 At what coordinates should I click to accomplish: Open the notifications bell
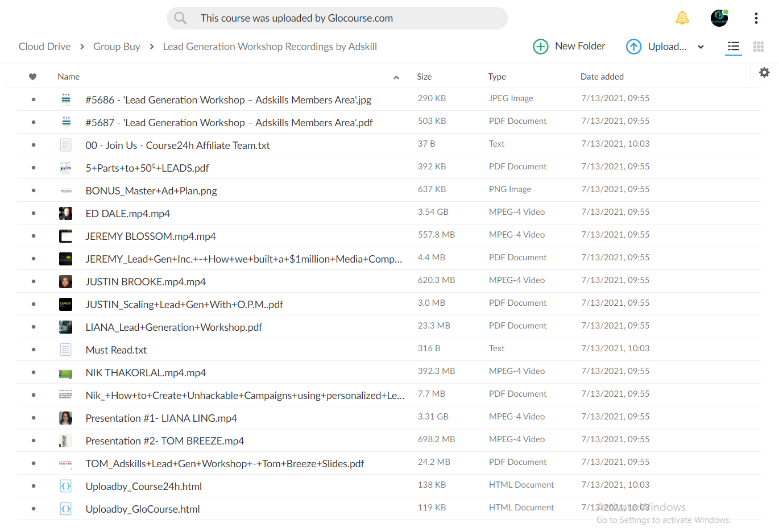[x=682, y=18]
